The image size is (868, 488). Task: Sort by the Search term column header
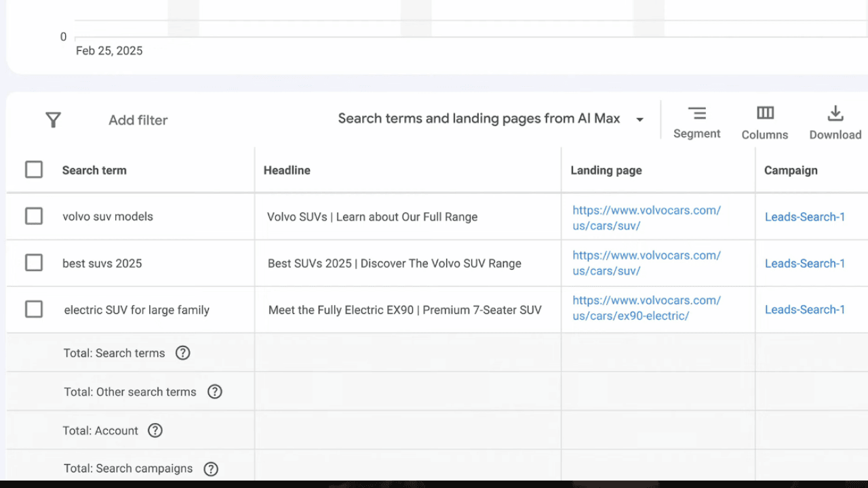(x=94, y=170)
